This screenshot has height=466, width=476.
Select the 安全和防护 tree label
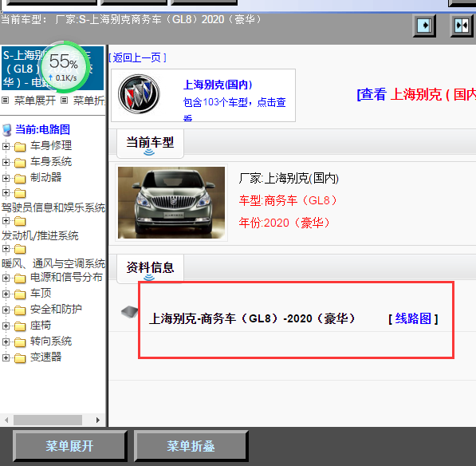click(x=56, y=309)
